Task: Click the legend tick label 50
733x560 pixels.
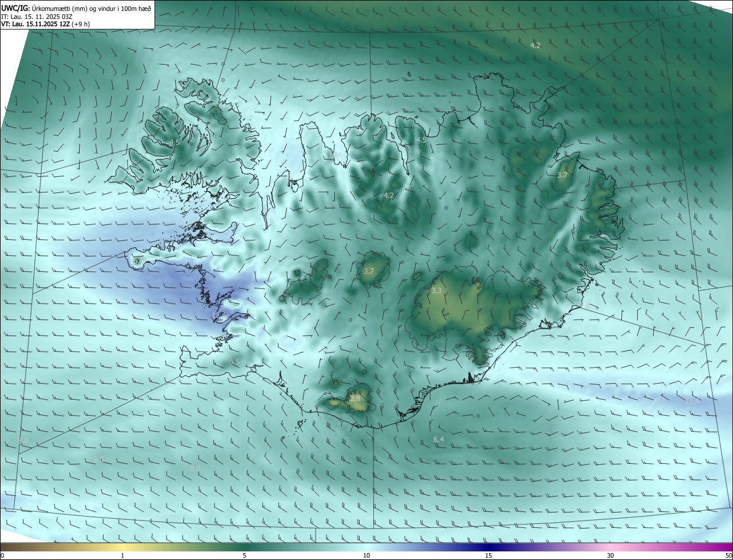Action: pos(728,555)
